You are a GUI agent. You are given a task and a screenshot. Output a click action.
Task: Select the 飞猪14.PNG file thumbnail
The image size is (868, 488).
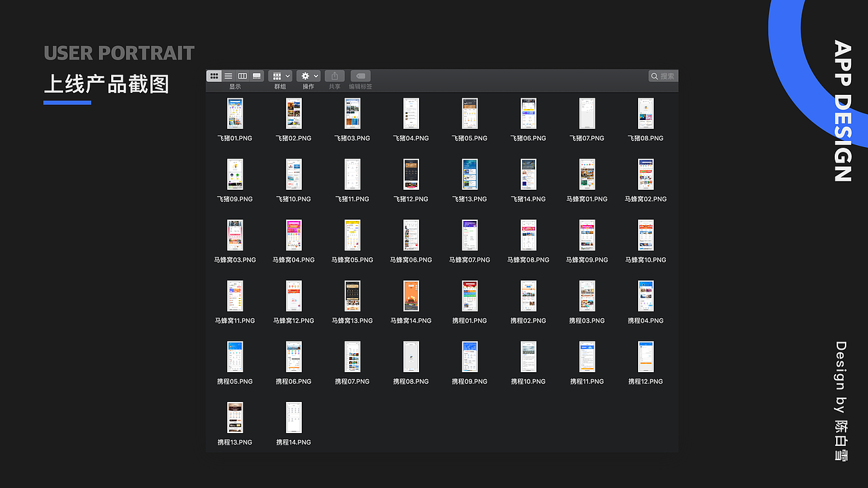coord(528,174)
